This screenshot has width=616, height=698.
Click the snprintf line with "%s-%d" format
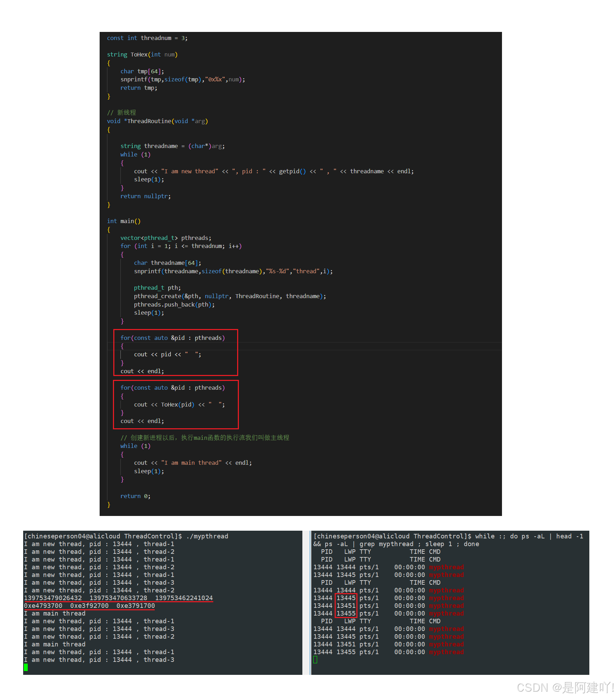[x=233, y=271]
